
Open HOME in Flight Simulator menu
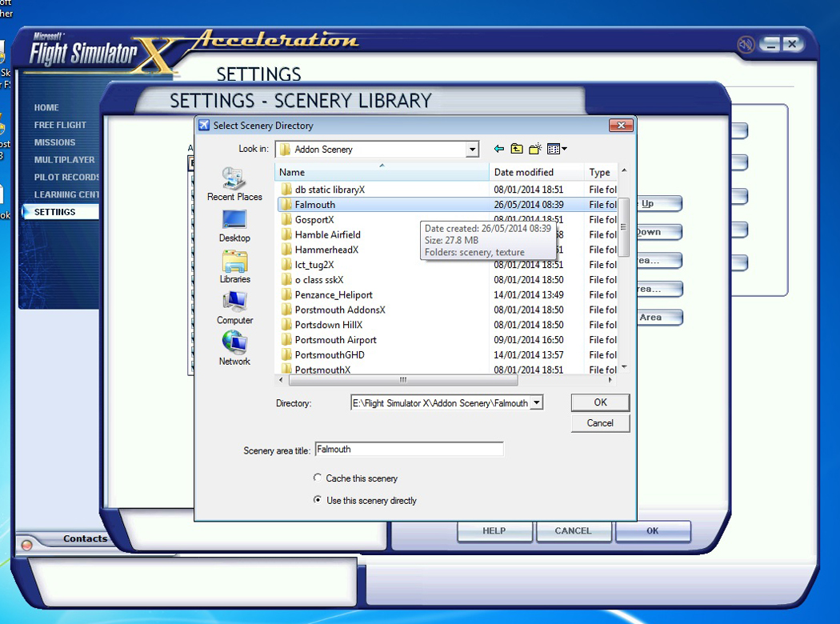point(46,108)
